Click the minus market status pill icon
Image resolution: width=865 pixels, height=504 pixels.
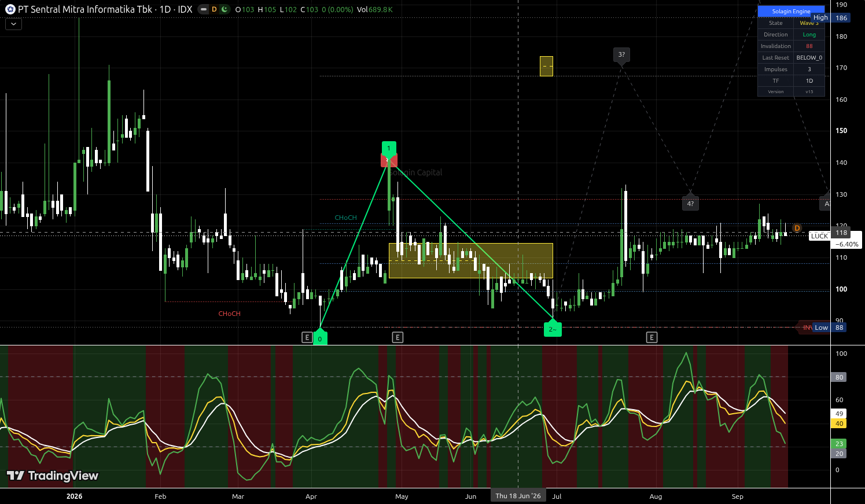pos(203,9)
